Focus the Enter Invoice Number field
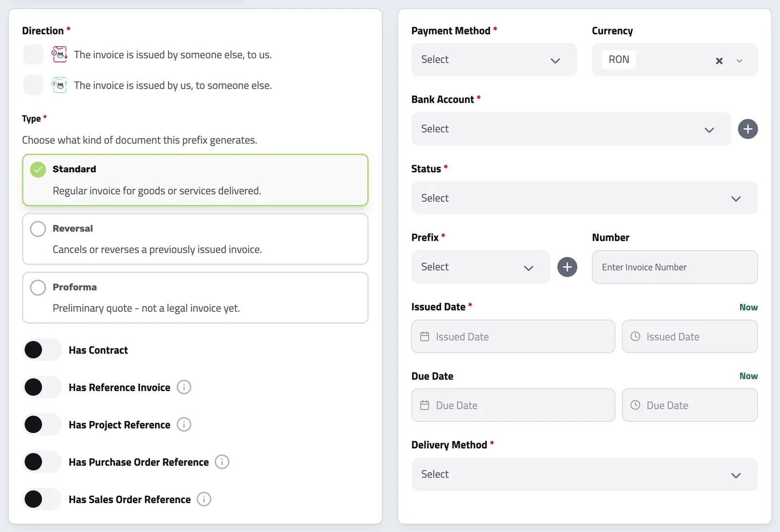This screenshot has height=532, width=780. (675, 267)
